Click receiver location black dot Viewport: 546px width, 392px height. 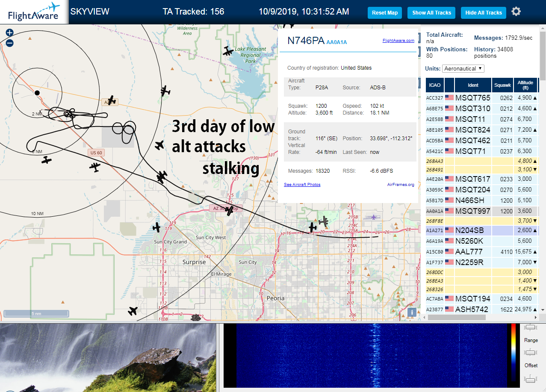point(37,93)
